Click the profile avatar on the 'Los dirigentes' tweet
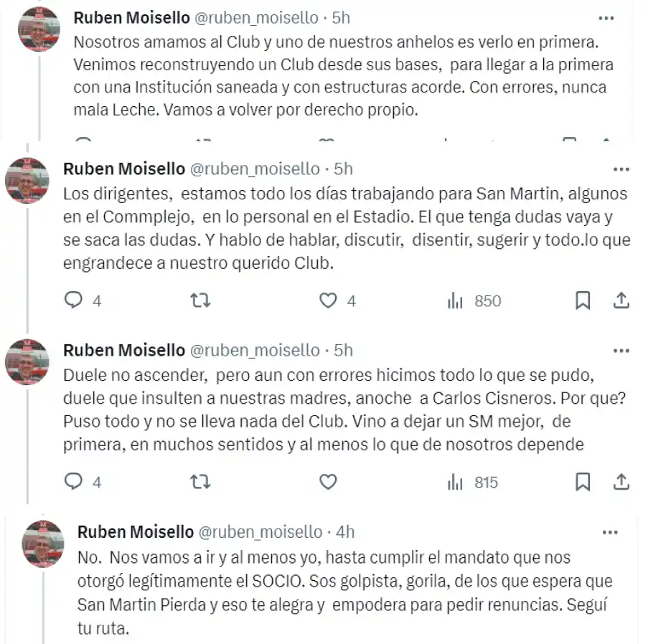 (x=27, y=181)
